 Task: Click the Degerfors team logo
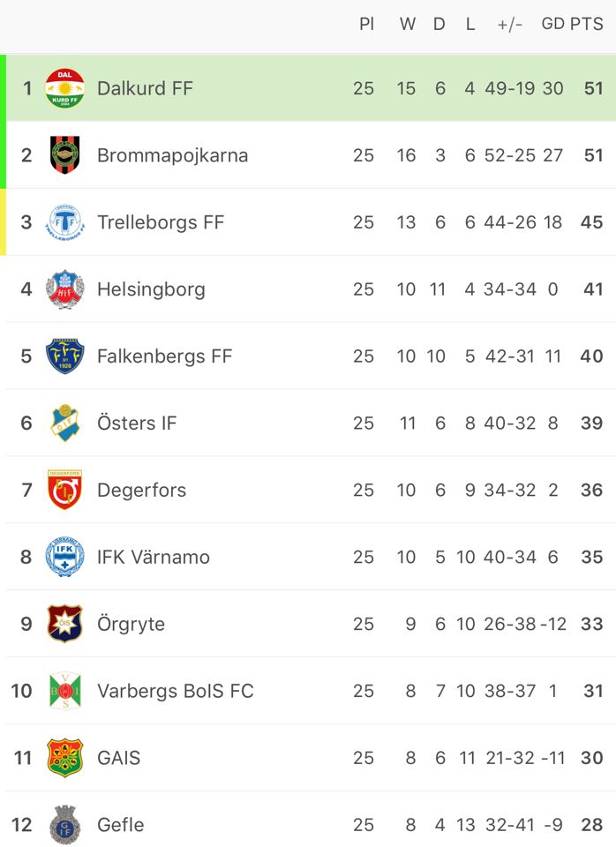pos(64,491)
